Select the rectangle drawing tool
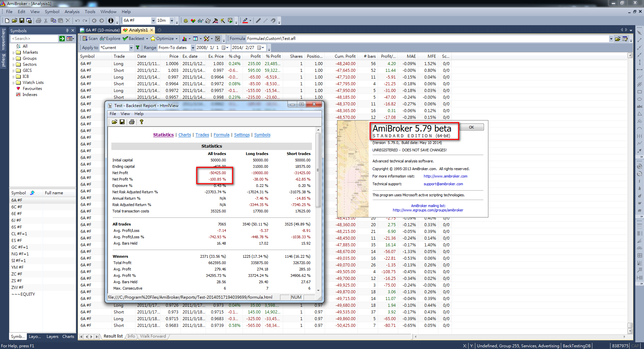 640,92
